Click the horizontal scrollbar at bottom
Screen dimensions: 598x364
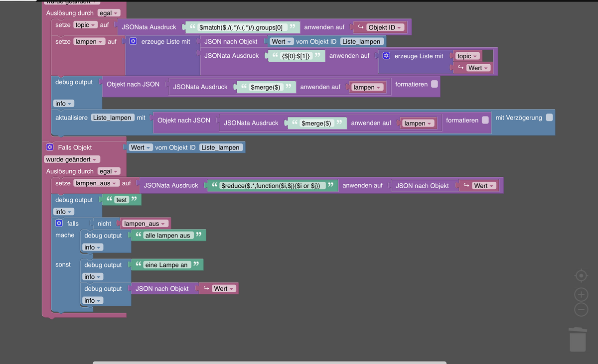click(269, 363)
